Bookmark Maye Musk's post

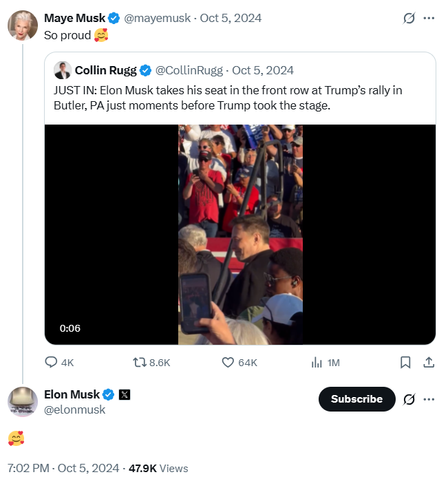click(x=405, y=362)
